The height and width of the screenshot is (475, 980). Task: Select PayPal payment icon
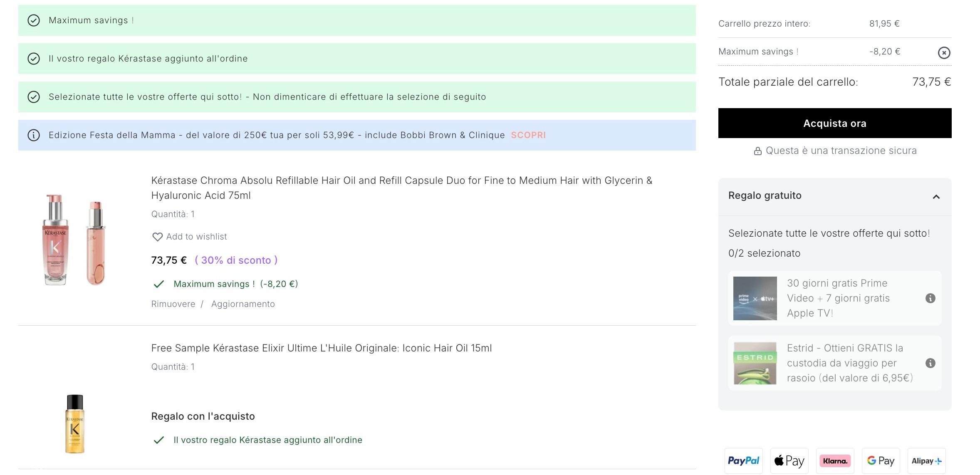tap(743, 461)
